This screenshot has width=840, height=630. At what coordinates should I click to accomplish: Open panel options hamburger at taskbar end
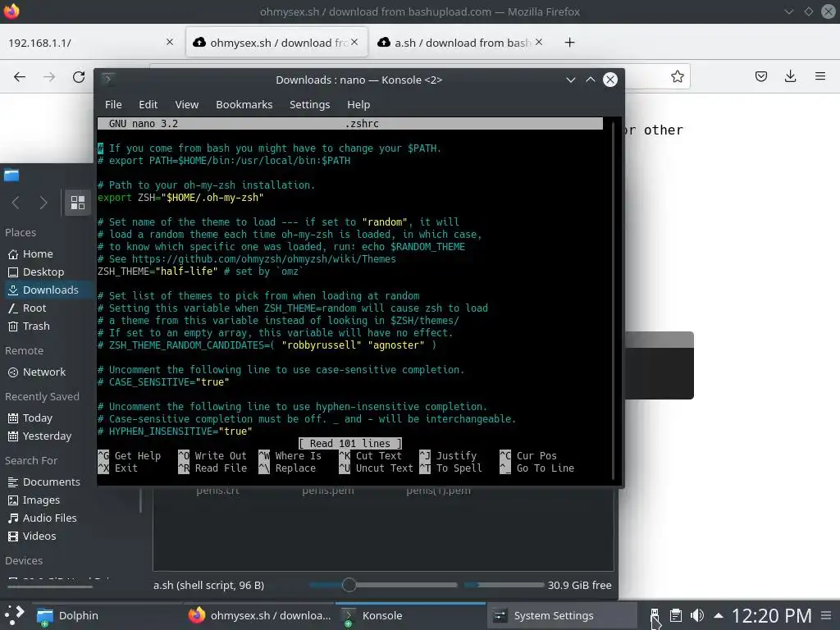[x=827, y=615]
